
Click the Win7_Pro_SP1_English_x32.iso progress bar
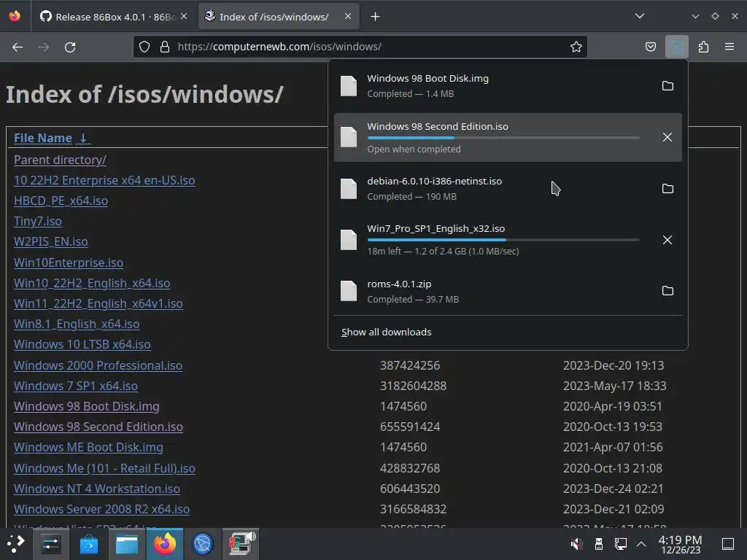503,240
